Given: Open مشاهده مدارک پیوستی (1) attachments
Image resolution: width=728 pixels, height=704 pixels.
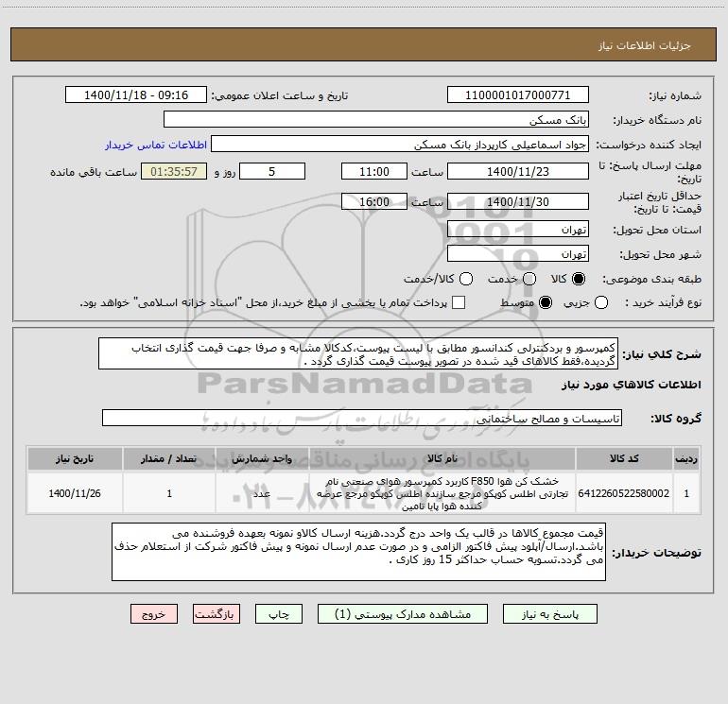Looking at the screenshot, I should [x=403, y=614].
